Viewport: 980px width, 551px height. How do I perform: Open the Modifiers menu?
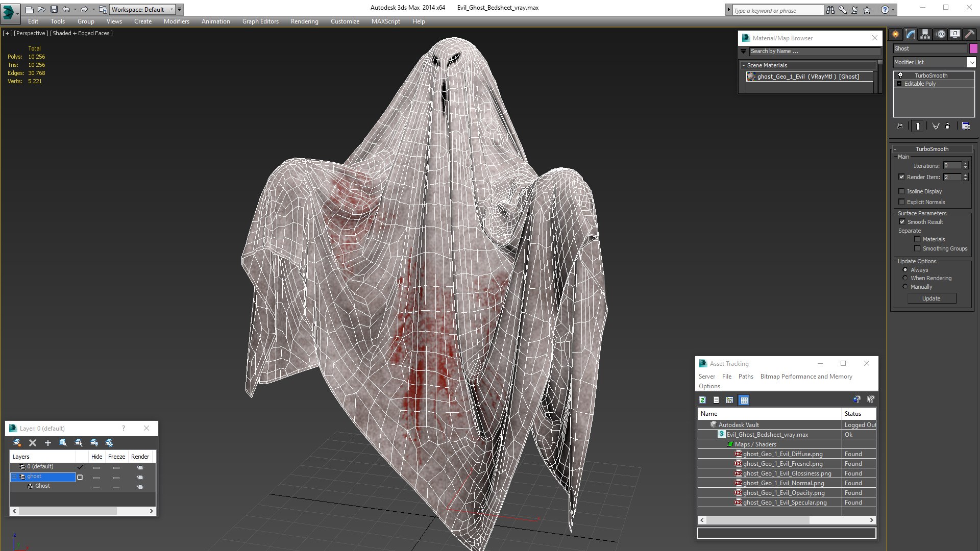177,21
